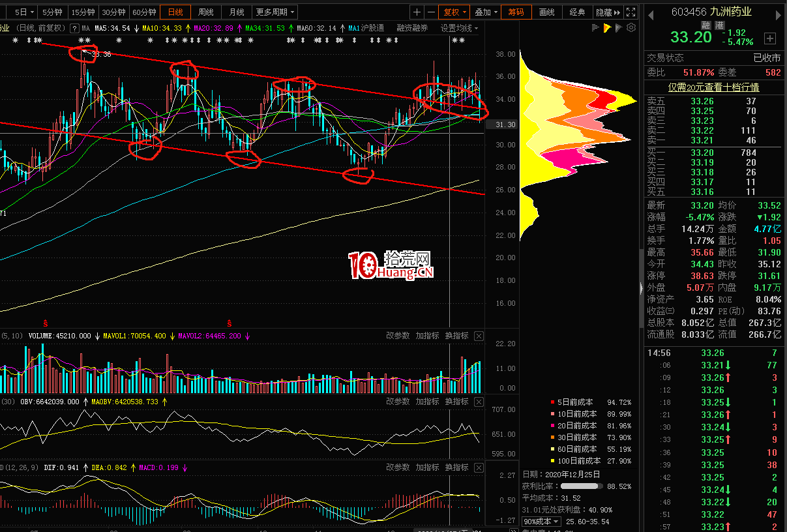Open the 更多周期 period dropdown

[x=275, y=12]
